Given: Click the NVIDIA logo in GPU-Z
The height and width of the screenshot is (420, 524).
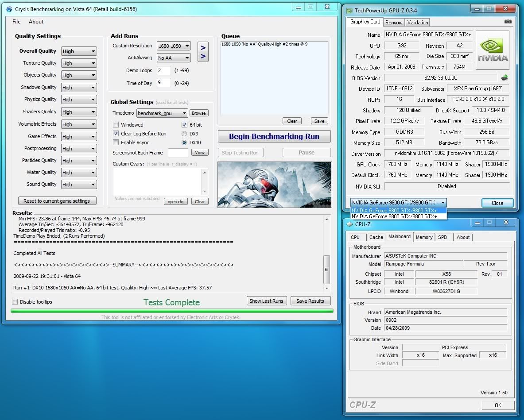Looking at the screenshot, I should click(492, 50).
